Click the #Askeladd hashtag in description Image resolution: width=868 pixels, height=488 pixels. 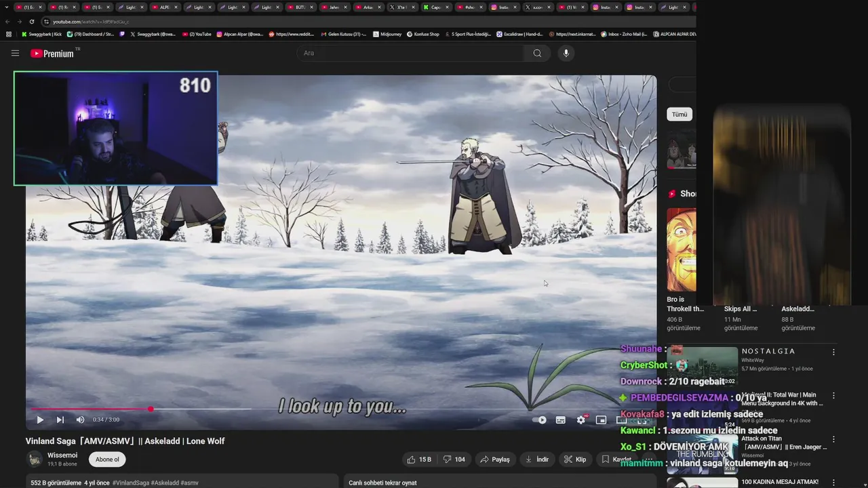(x=165, y=483)
